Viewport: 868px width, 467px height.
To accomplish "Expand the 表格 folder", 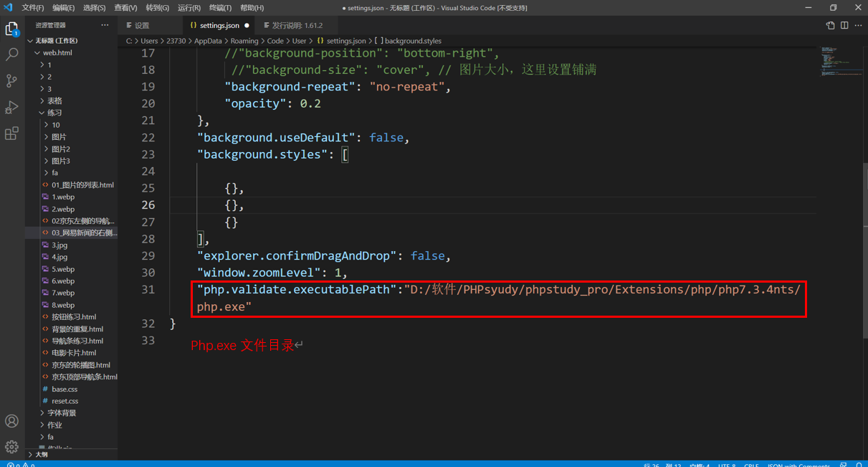I will (x=71, y=100).
